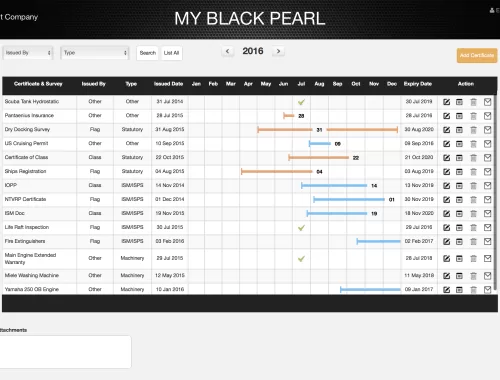This screenshot has width=500, height=380.
Task: Click inside the Attachments box
Action: pyautogui.click(x=65, y=352)
